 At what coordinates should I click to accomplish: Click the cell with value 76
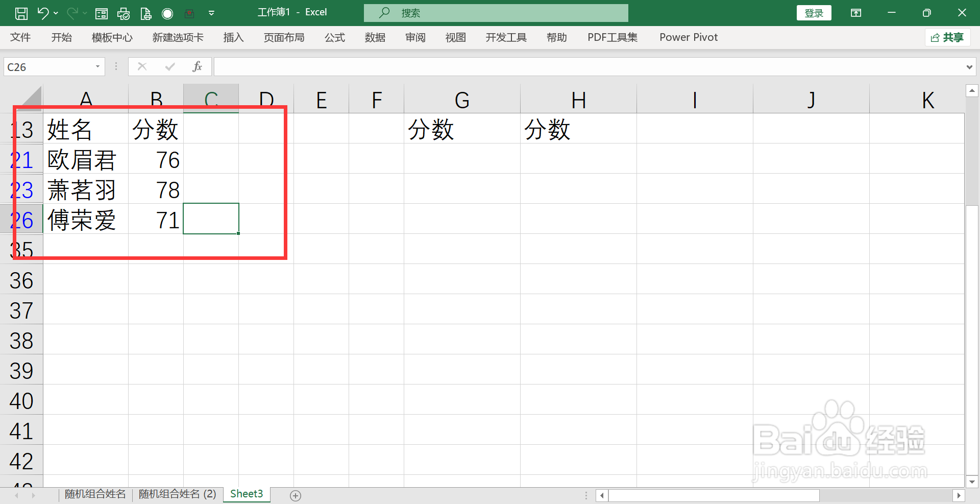coord(156,159)
